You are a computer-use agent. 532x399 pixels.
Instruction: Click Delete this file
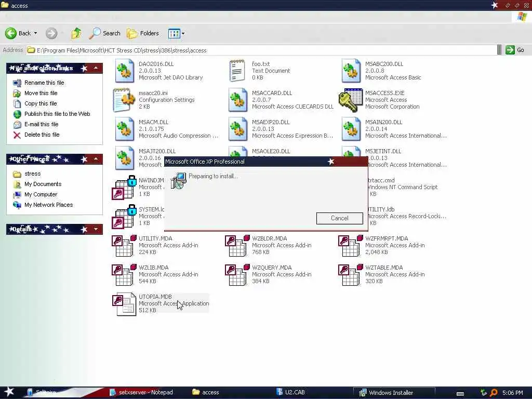(x=42, y=135)
